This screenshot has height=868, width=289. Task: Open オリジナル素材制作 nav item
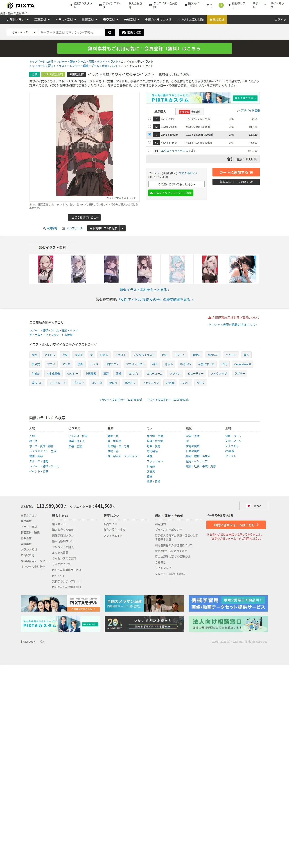[190, 20]
